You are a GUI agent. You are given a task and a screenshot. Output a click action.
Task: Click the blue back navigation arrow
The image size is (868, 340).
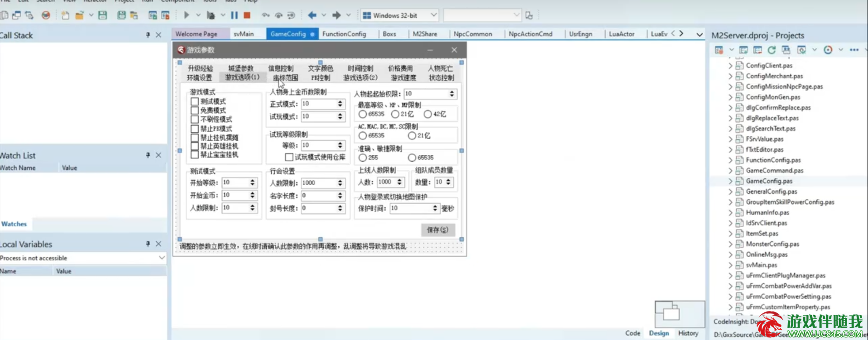point(312,15)
